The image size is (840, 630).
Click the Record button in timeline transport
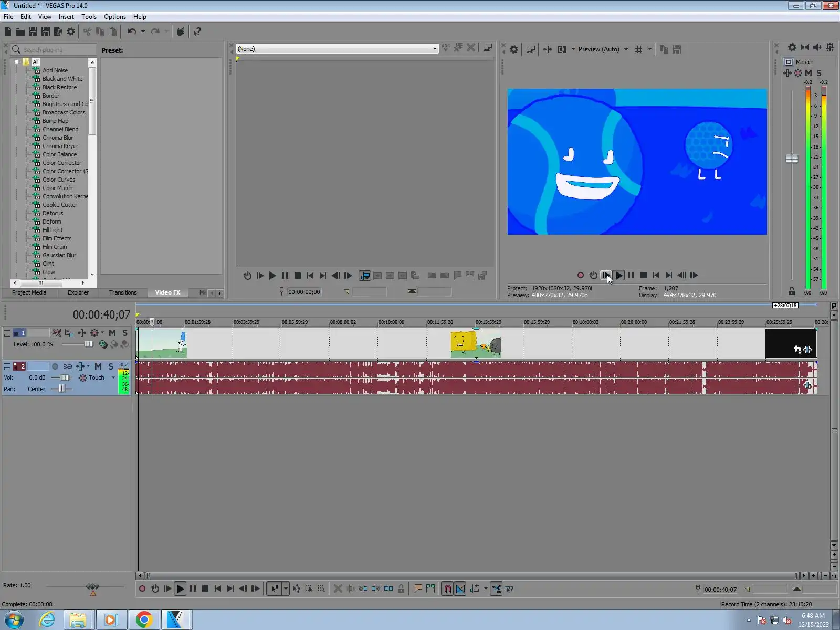142,589
